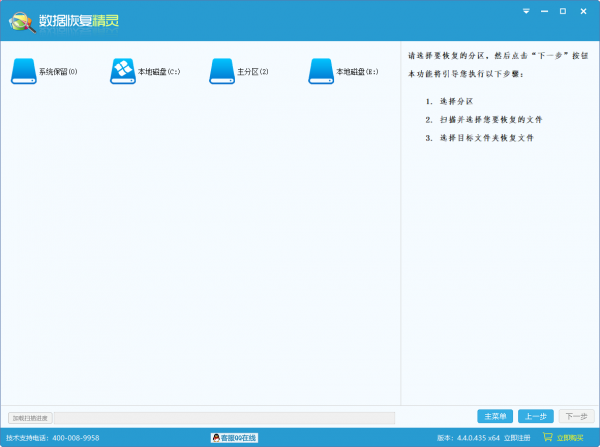
Task: Pick the 本地磁盘(E:) drive icon
Action: pyautogui.click(x=321, y=71)
